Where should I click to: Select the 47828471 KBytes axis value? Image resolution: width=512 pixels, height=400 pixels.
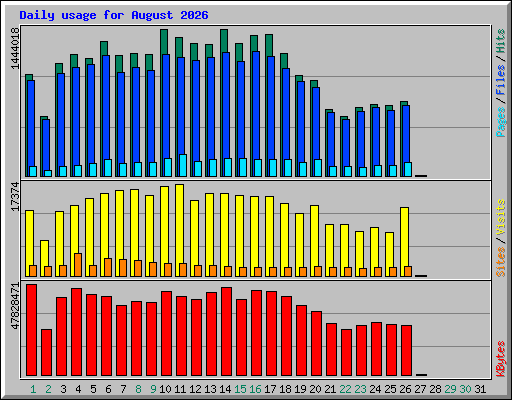[x=15, y=306]
